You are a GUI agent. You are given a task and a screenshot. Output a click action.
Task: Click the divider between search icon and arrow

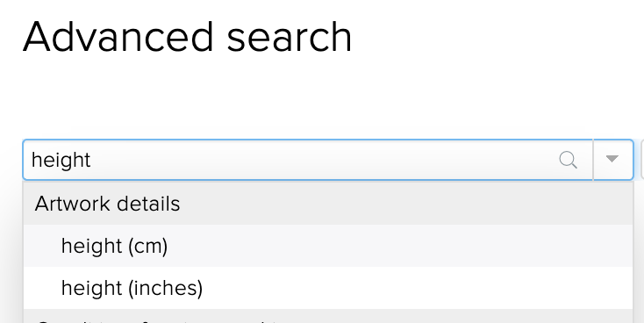click(593, 160)
